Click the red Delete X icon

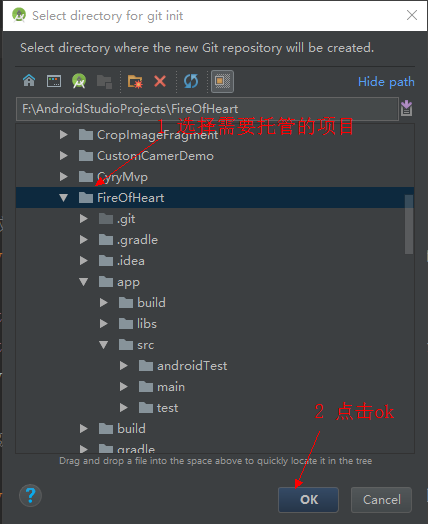click(x=160, y=81)
